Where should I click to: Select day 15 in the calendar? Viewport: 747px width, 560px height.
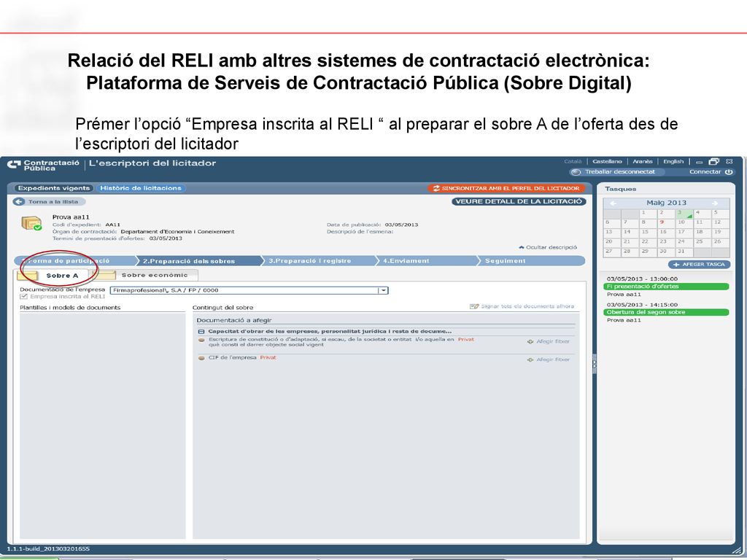[x=645, y=233]
